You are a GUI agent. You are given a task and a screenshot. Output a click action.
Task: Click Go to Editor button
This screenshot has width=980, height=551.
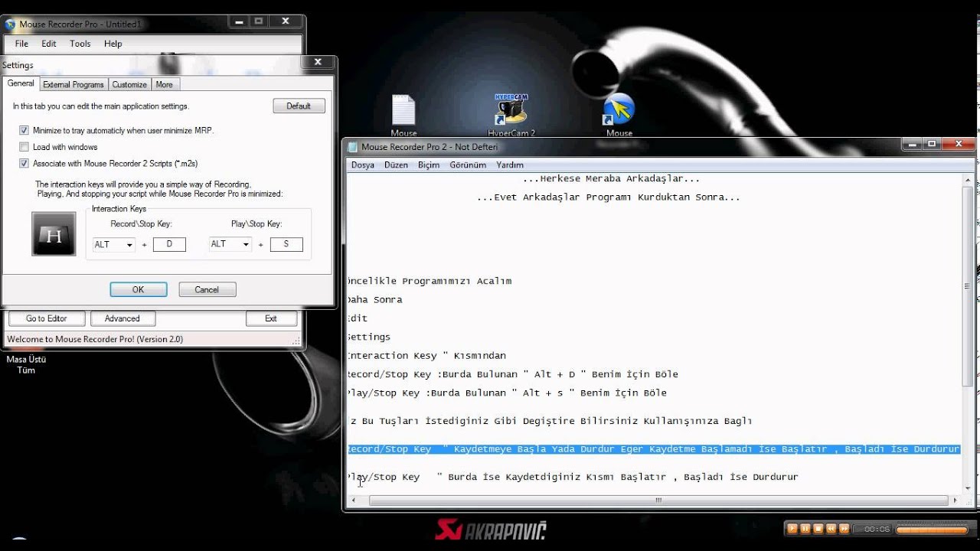[x=47, y=318]
